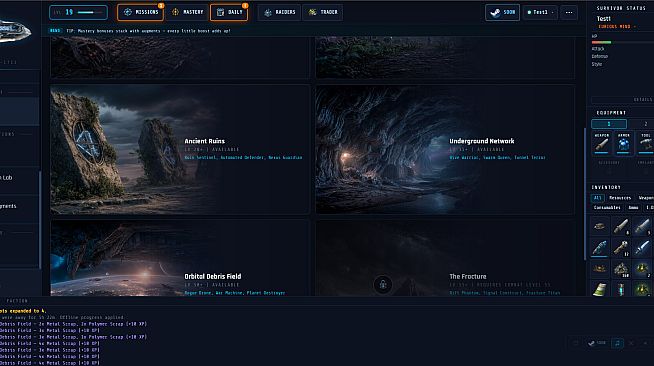Toggle the music note button
This screenshot has width=654, height=366.
click(x=617, y=343)
